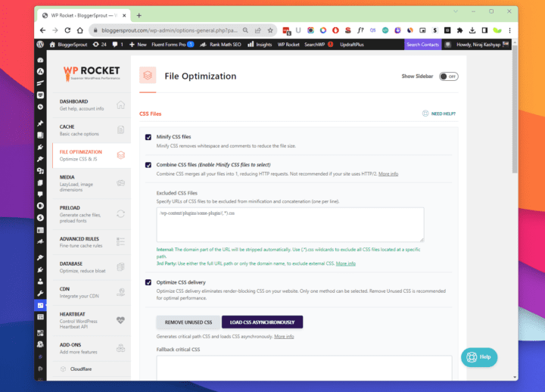Viewport: 545px width, 392px height.
Task: Open UpdraftPlus admin bar menu
Action: [352, 45]
